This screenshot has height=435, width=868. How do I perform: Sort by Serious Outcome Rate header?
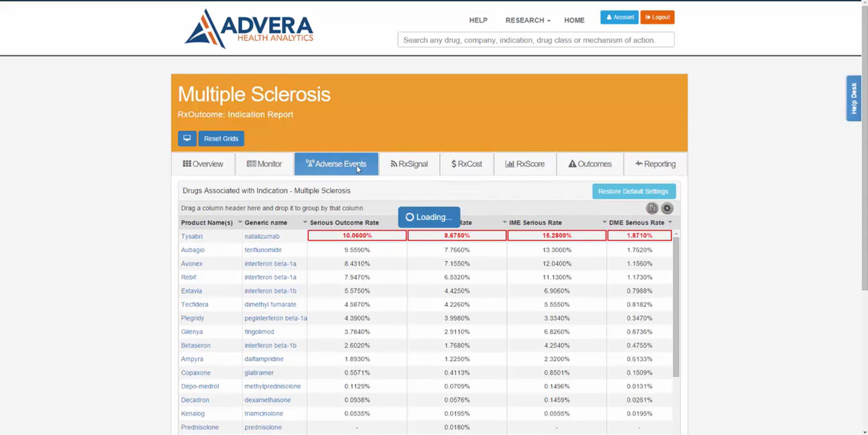pyautogui.click(x=344, y=223)
